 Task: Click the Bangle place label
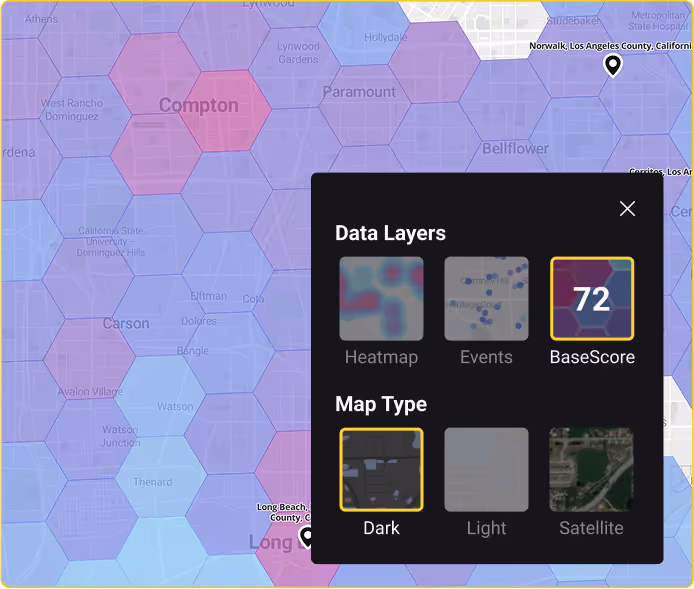[x=193, y=351]
